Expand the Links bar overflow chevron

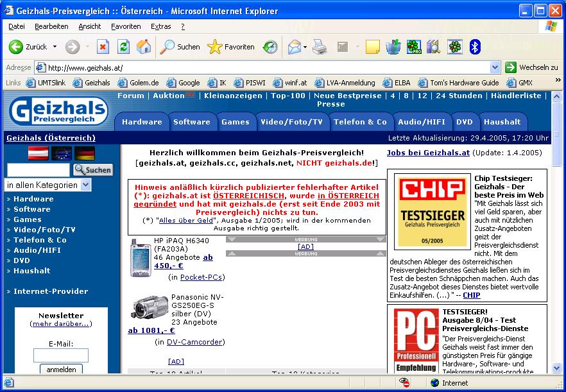pos(558,80)
